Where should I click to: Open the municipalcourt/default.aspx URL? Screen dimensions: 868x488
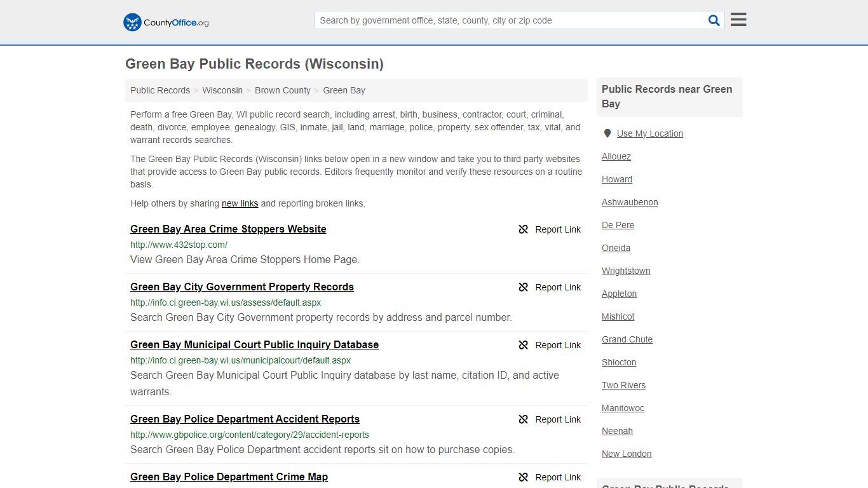click(240, 360)
